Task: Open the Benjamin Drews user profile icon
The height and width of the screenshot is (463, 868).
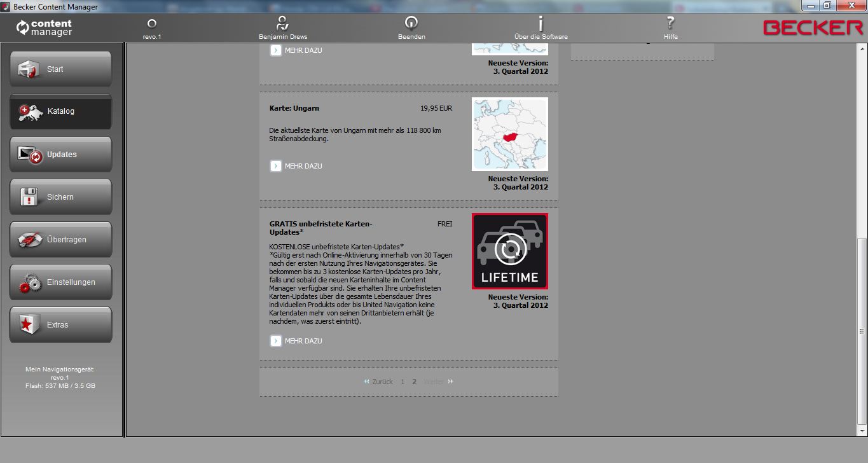Action: coord(283,24)
